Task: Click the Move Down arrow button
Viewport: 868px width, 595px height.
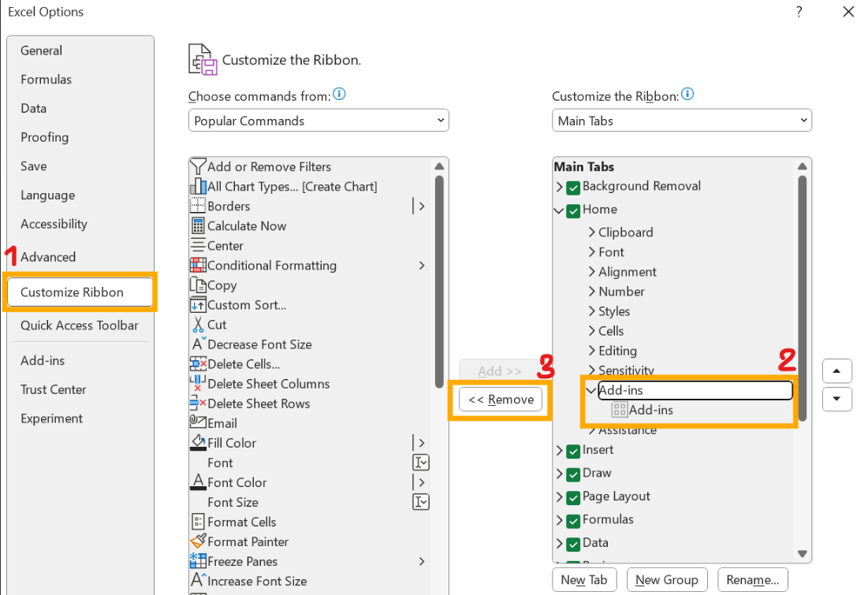Action: (836, 399)
